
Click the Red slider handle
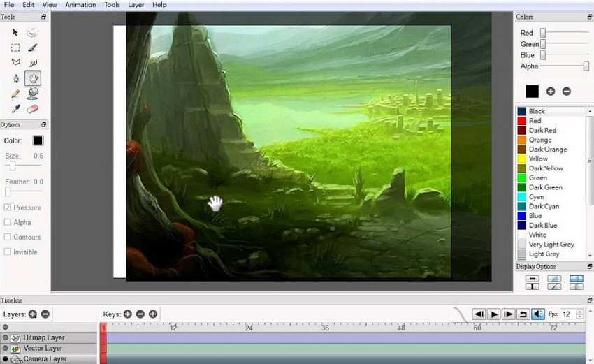coord(543,33)
